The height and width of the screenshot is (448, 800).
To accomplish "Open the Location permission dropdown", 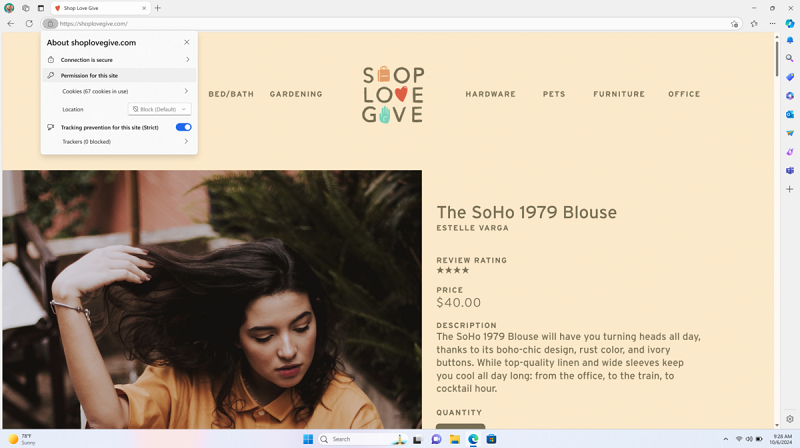I will pos(159,109).
